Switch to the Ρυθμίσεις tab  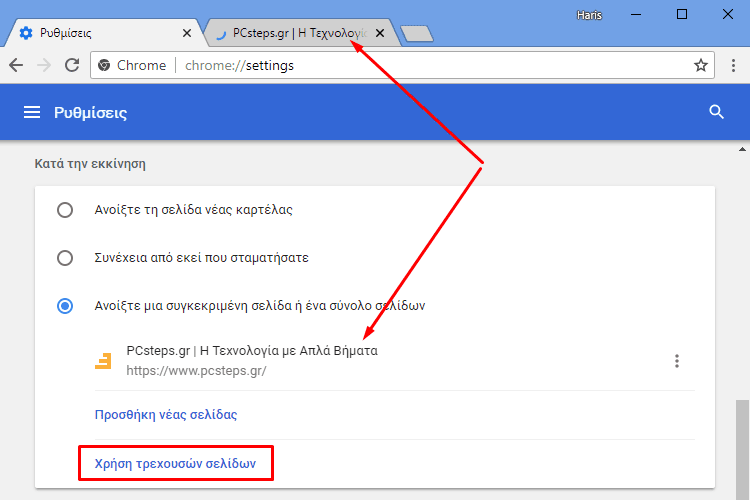tap(103, 33)
